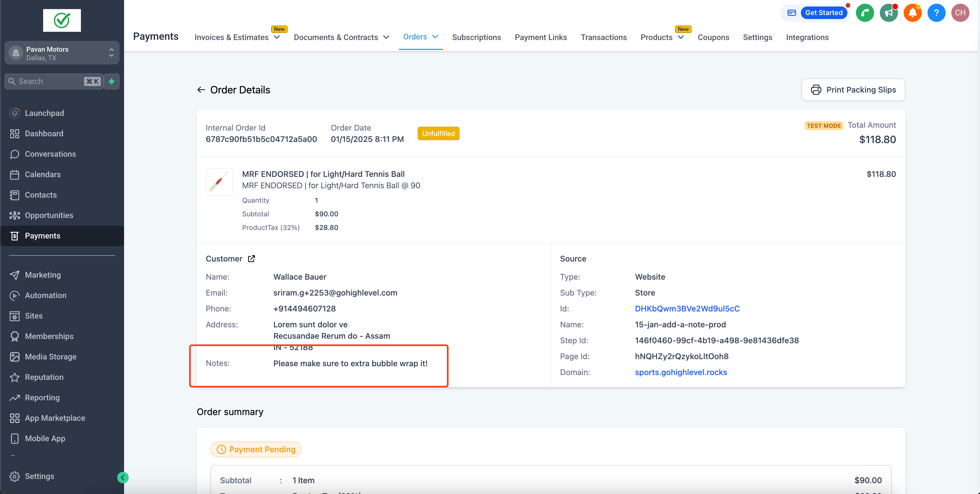Collapse sidebar with green arrow button
The image size is (980, 494).
[x=123, y=477]
